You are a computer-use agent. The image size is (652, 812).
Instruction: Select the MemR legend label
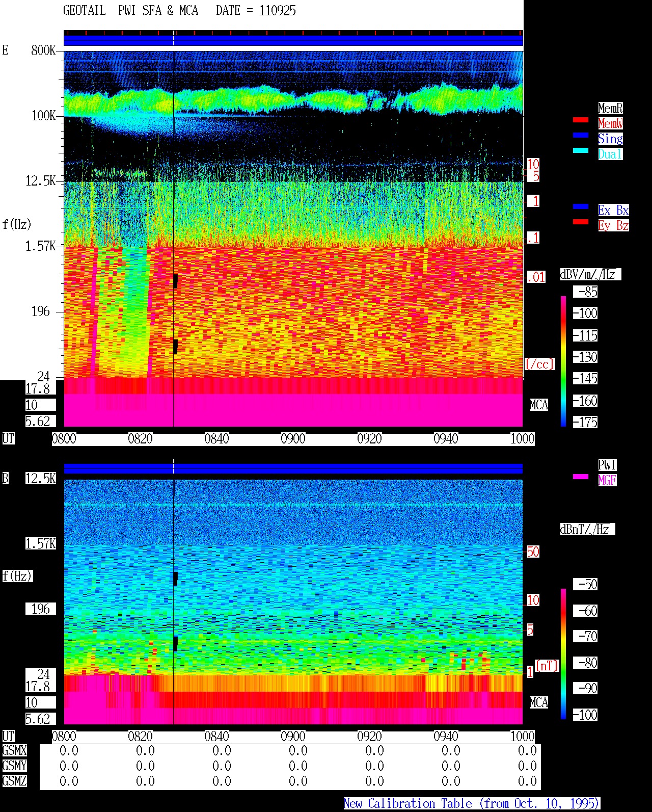click(x=610, y=108)
